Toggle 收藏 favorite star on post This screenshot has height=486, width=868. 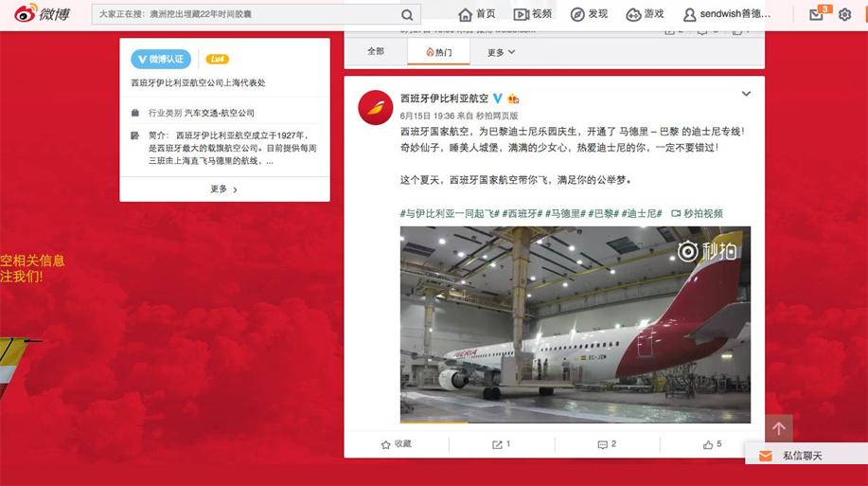(397, 444)
